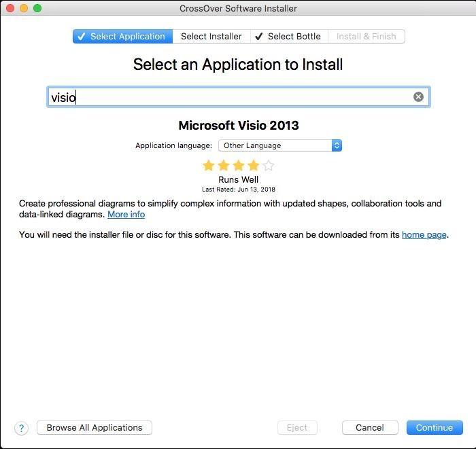The image size is (476, 449).
Task: Open the Application language dropdown
Action: 280,145
